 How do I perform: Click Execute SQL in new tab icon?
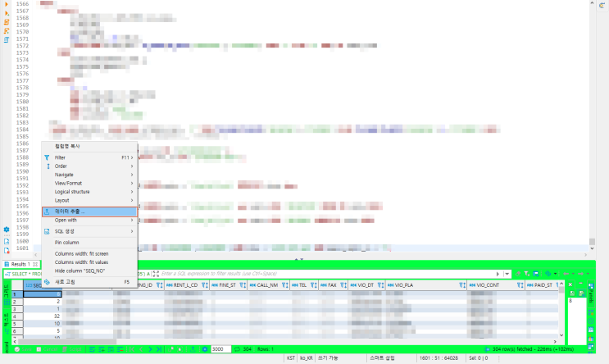coord(7,13)
